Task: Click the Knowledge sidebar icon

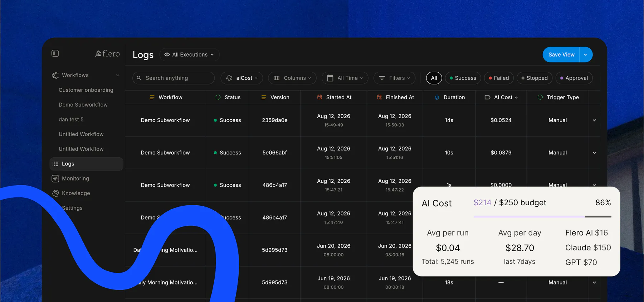Action: click(55, 193)
